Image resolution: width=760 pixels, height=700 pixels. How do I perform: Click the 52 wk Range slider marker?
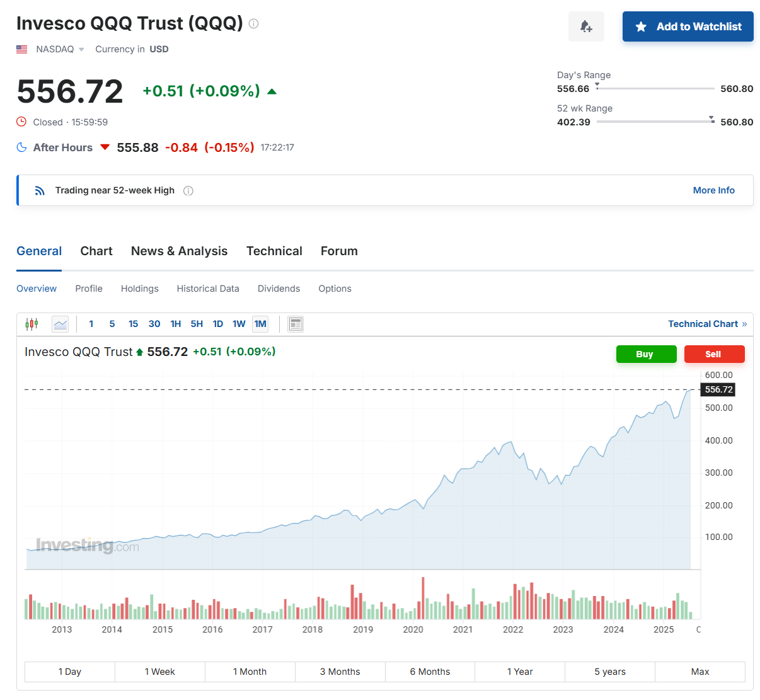(x=711, y=118)
